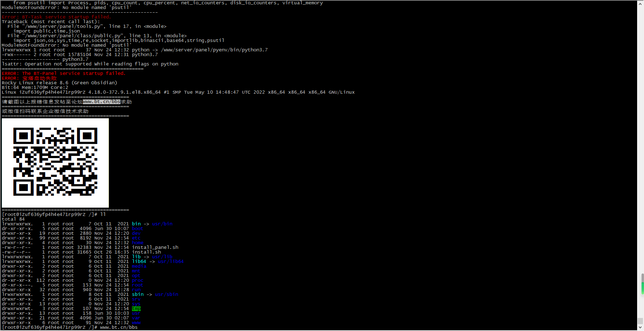Click the path /www/server/panel/pyenv/bin/python3.7
This screenshot has height=331, width=644.
214,50
